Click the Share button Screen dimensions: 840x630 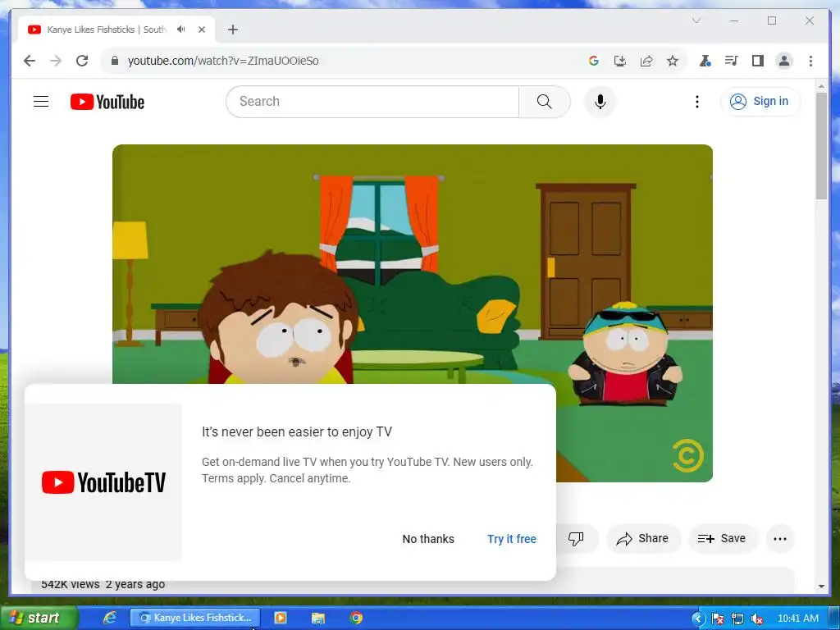643,538
